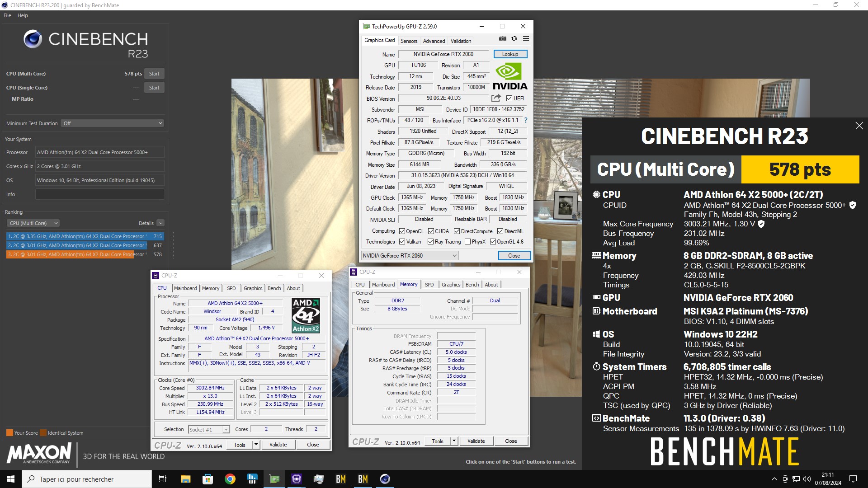Take GPU-Z screenshot with camera icon

[502, 39]
